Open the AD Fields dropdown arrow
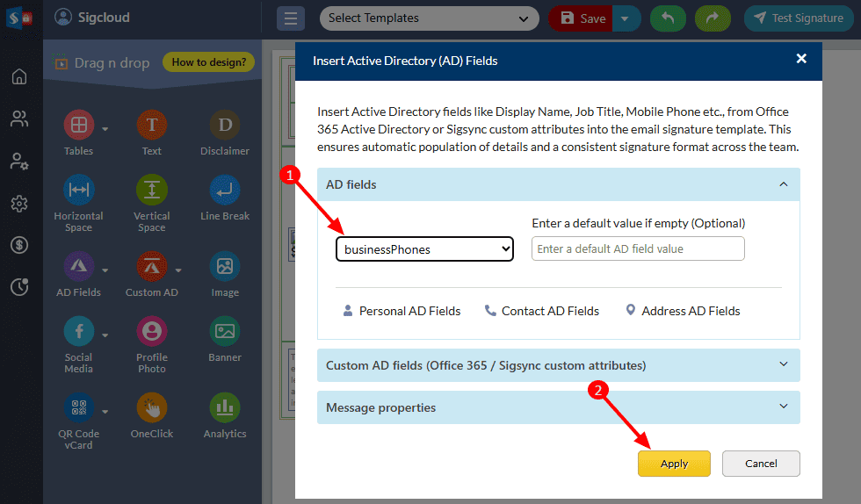Screen dimensions: 861x504 [105, 270]
